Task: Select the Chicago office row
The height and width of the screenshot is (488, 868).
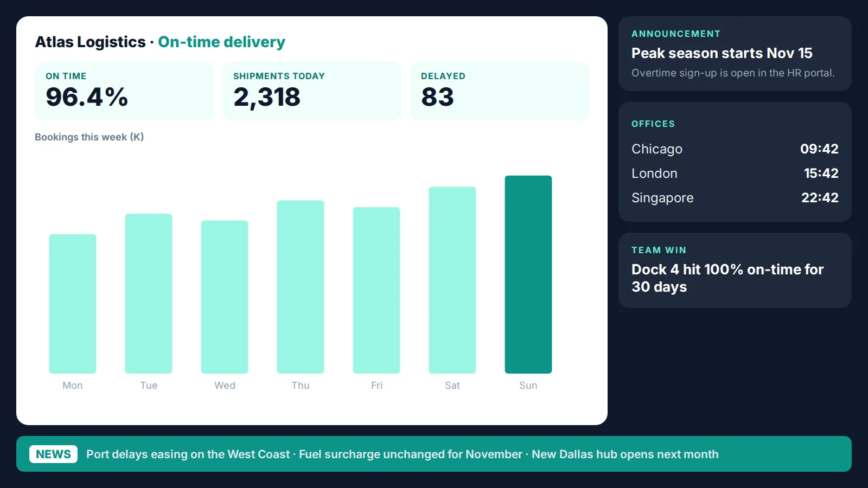Action: click(735, 149)
